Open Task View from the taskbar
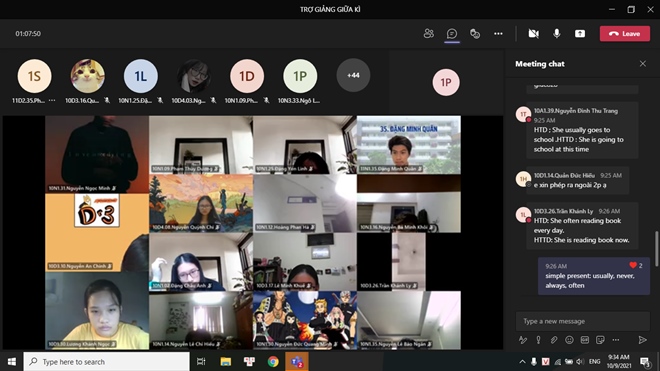Screen dimensions: 660x371 point(201,362)
